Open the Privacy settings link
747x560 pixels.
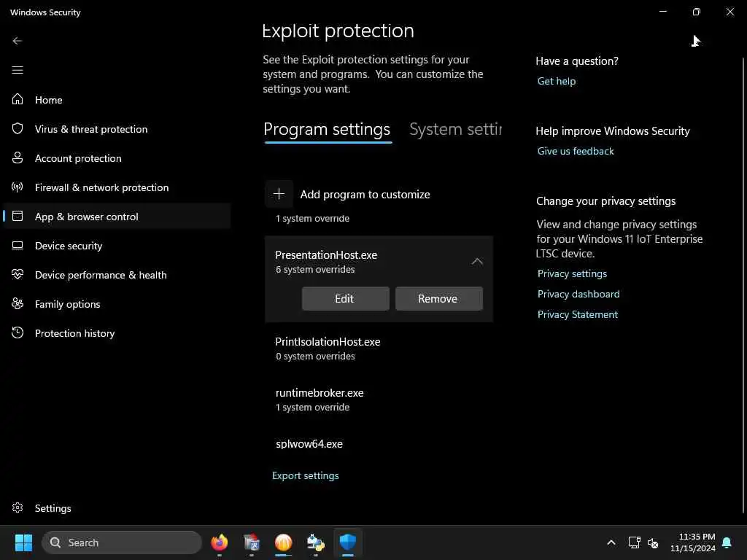point(572,273)
